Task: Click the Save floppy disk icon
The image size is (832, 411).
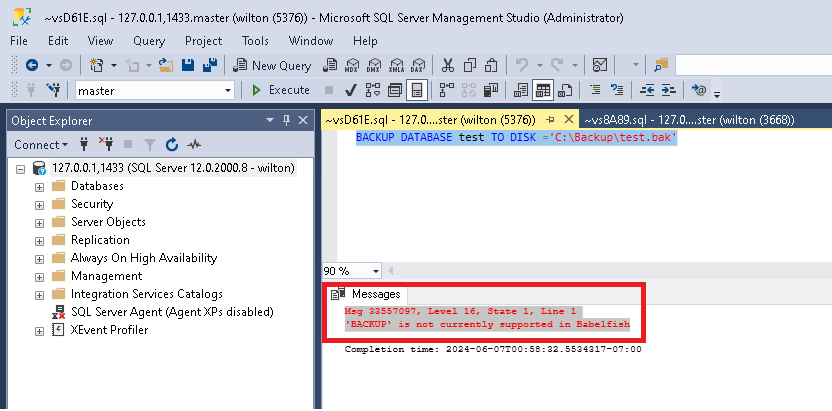Action: (188, 65)
